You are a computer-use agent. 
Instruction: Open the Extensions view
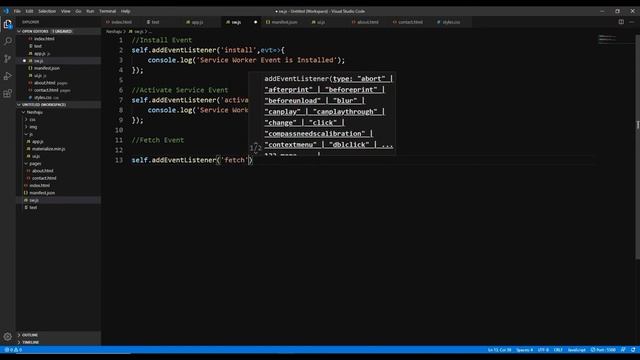pyautogui.click(x=8, y=93)
